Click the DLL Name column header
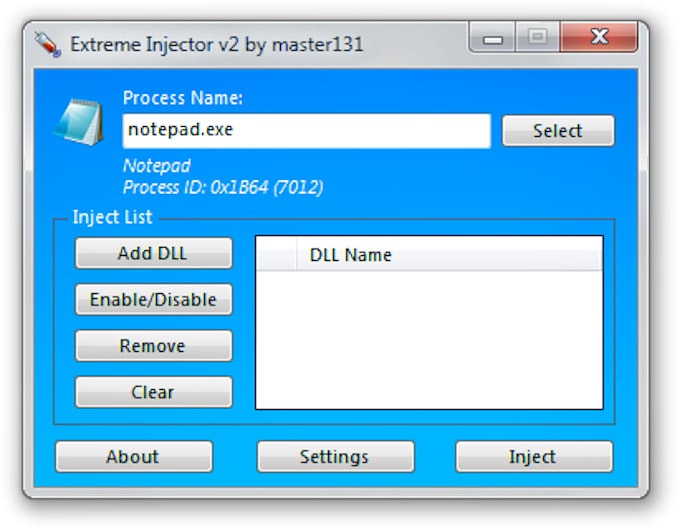This screenshot has width=680, height=531. (x=450, y=255)
